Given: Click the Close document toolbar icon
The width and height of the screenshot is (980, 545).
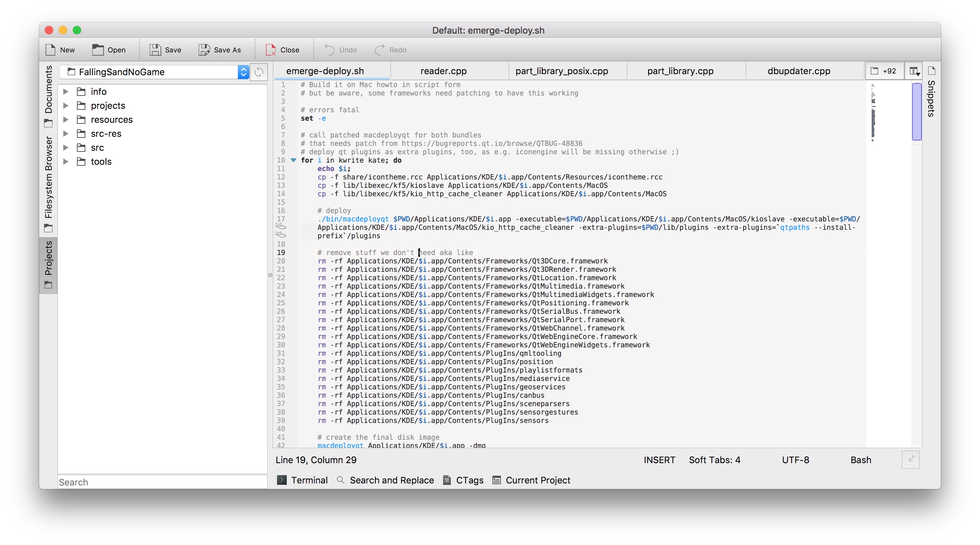Looking at the screenshot, I should (270, 50).
